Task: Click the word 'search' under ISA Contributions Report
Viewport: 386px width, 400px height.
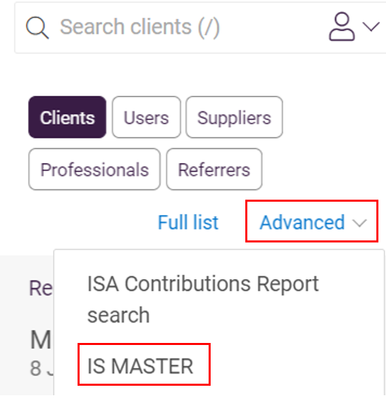Action: pyautogui.click(x=118, y=315)
